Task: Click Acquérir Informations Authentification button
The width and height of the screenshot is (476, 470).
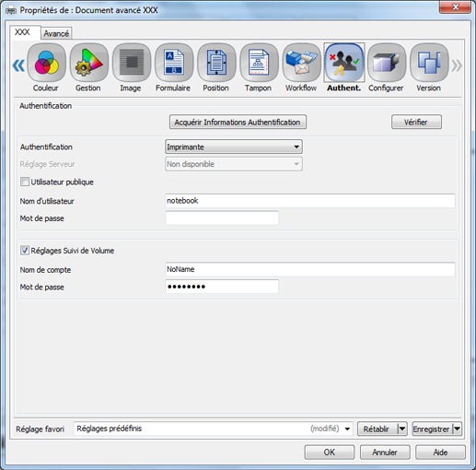Action: tap(238, 122)
